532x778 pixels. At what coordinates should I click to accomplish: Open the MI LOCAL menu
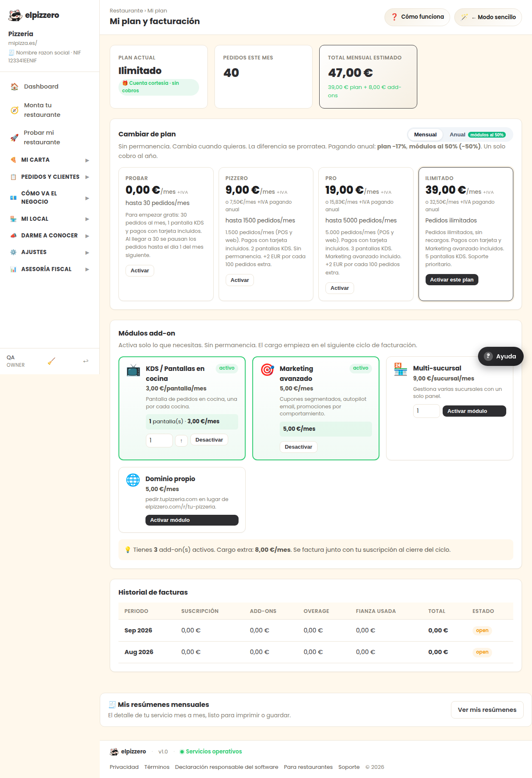coord(50,219)
